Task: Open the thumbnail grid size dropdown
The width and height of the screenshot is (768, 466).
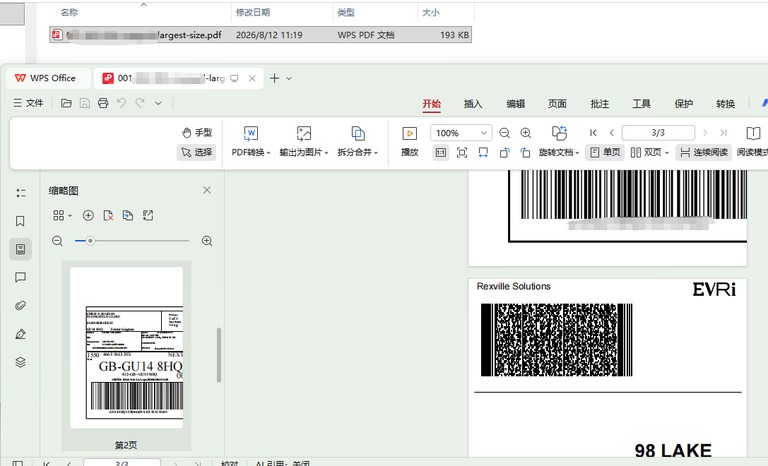Action: tap(62, 215)
